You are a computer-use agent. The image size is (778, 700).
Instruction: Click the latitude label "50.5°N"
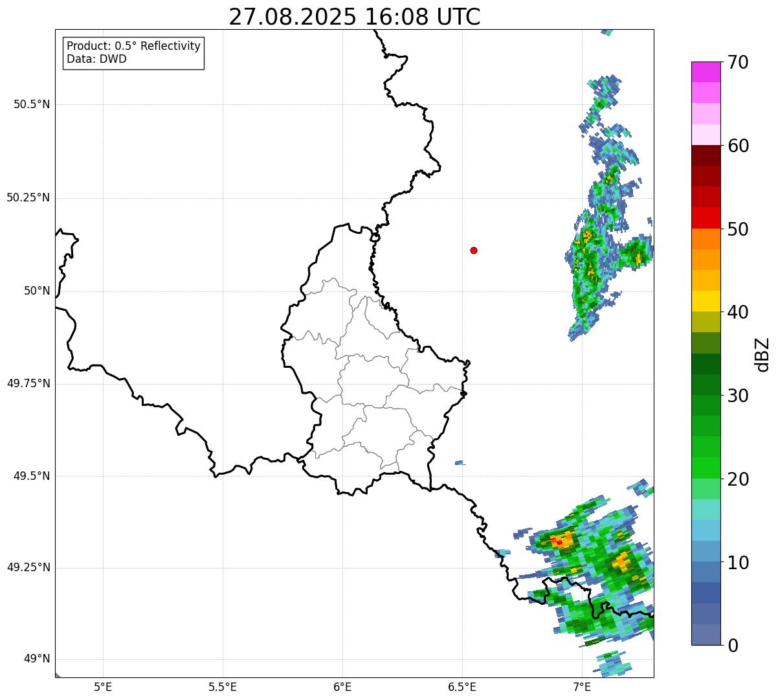[32, 104]
